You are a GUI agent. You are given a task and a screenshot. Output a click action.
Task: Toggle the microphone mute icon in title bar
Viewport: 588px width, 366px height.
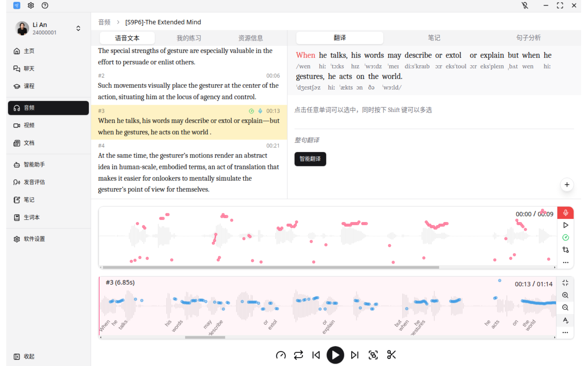pos(525,5)
